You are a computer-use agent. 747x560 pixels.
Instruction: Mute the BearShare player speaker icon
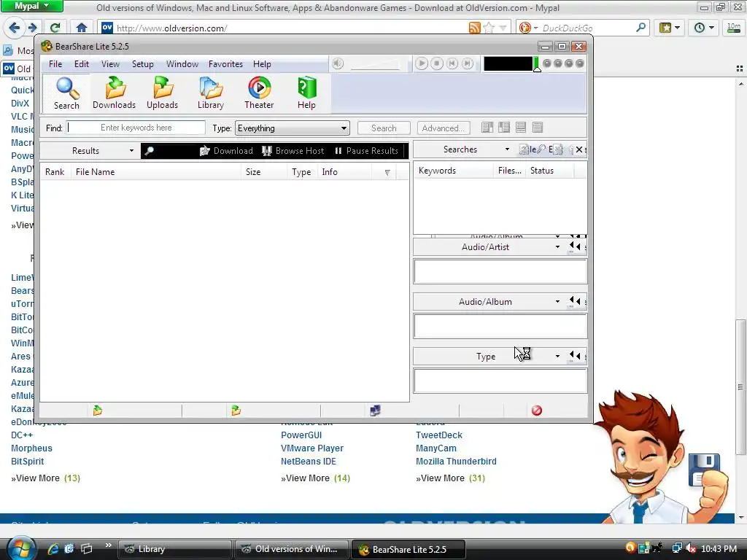coord(338,63)
